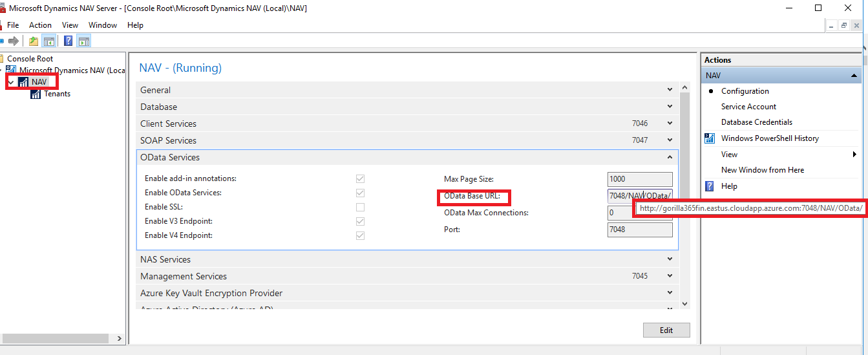This screenshot has width=868, height=355.
Task: Click the Tenants node icon
Action: click(36, 94)
